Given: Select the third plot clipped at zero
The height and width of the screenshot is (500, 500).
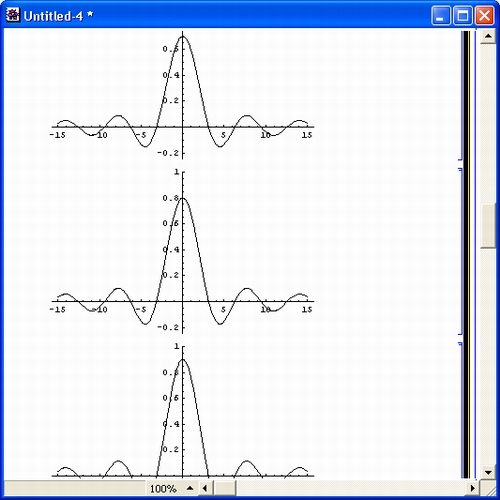Looking at the screenshot, I should point(182,411).
